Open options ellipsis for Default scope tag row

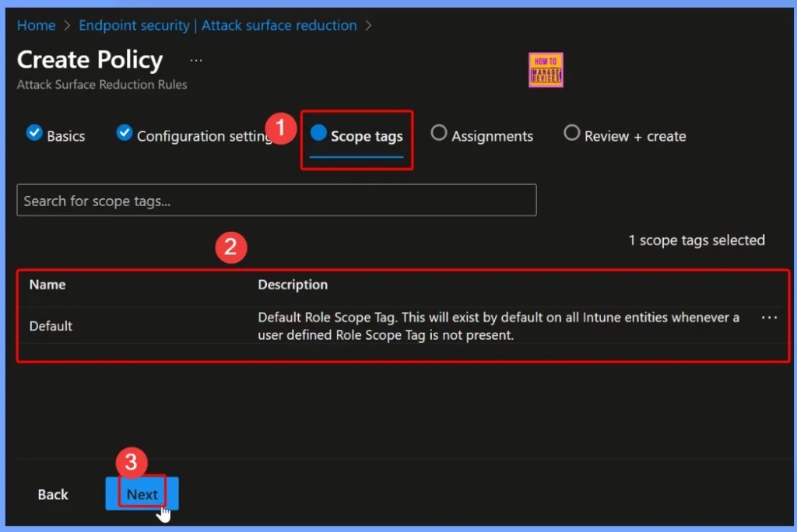(x=769, y=317)
